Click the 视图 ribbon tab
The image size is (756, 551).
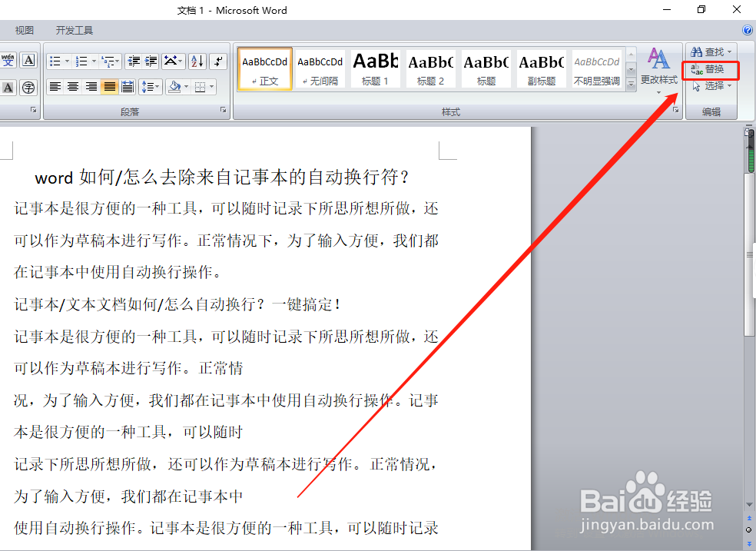coord(24,30)
